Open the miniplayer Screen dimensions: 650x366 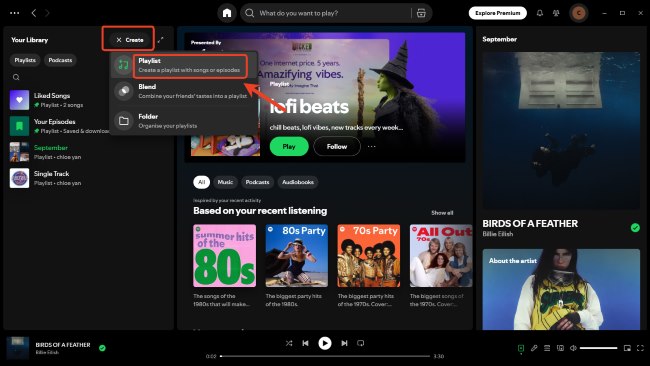(627, 348)
